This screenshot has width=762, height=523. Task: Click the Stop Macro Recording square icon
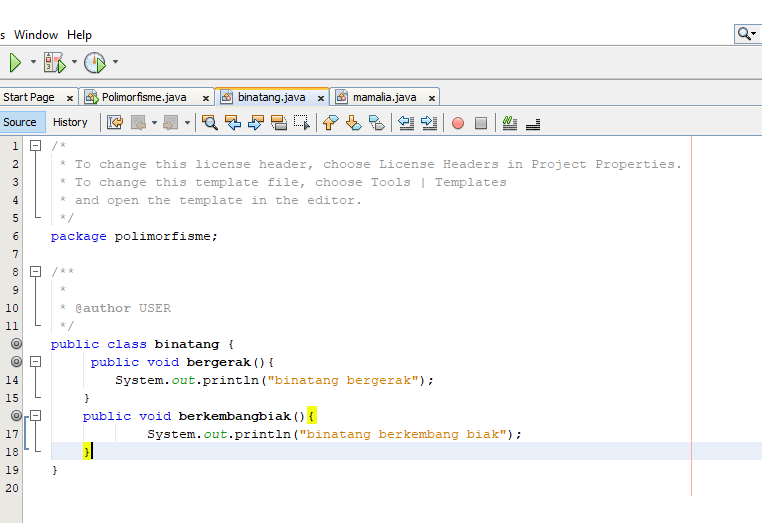coord(481,123)
